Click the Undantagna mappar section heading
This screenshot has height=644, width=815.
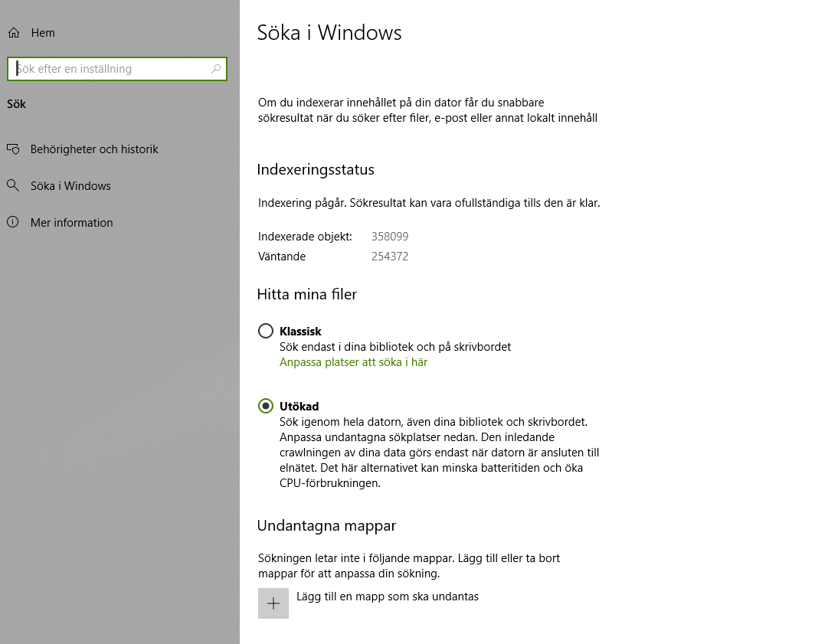(326, 525)
